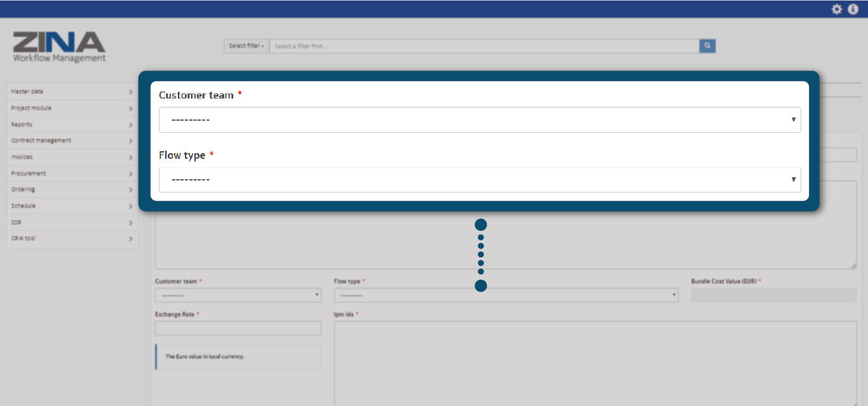Open the enlarged Customer team dropdown
868x406 pixels.
[479, 119]
